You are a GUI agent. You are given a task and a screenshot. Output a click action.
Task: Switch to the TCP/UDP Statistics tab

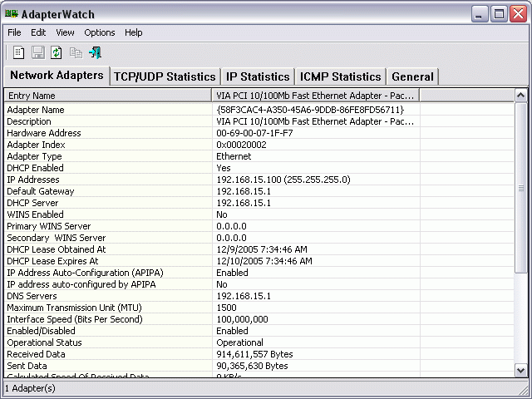pyautogui.click(x=165, y=76)
